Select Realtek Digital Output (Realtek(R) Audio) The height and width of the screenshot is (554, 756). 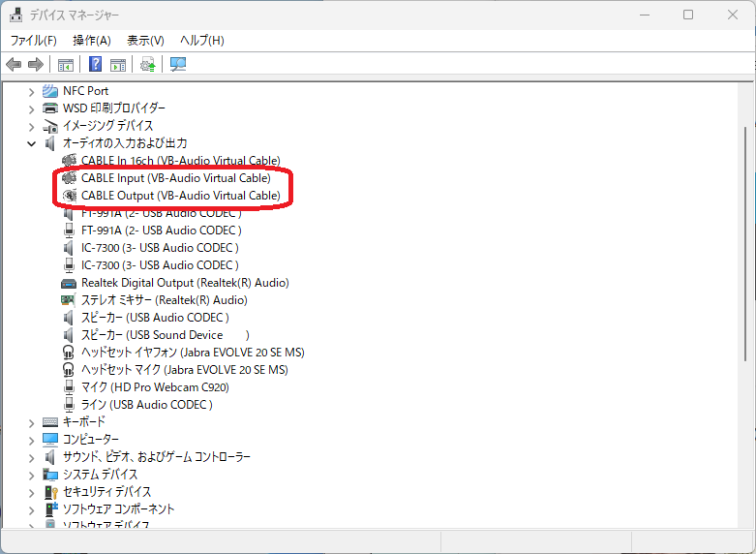tap(185, 282)
